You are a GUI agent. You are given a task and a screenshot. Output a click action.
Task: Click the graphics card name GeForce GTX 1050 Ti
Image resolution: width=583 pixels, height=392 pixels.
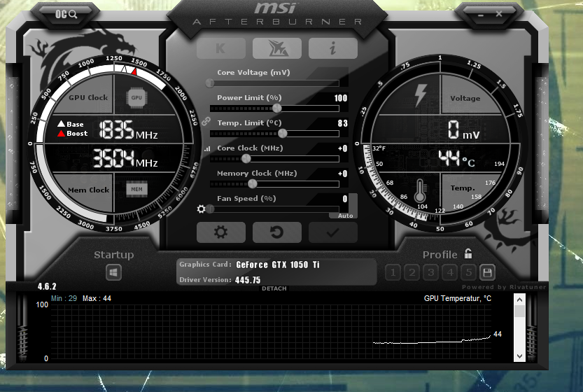point(278,265)
